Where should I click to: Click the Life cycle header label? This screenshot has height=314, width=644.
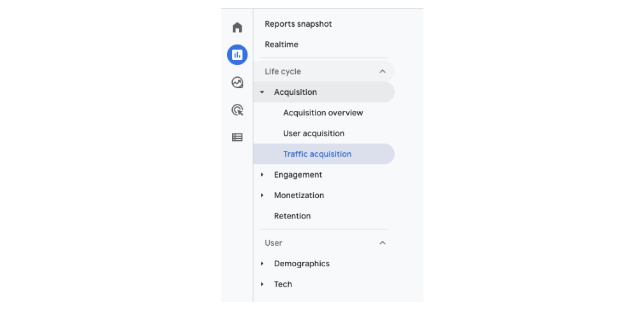click(283, 71)
